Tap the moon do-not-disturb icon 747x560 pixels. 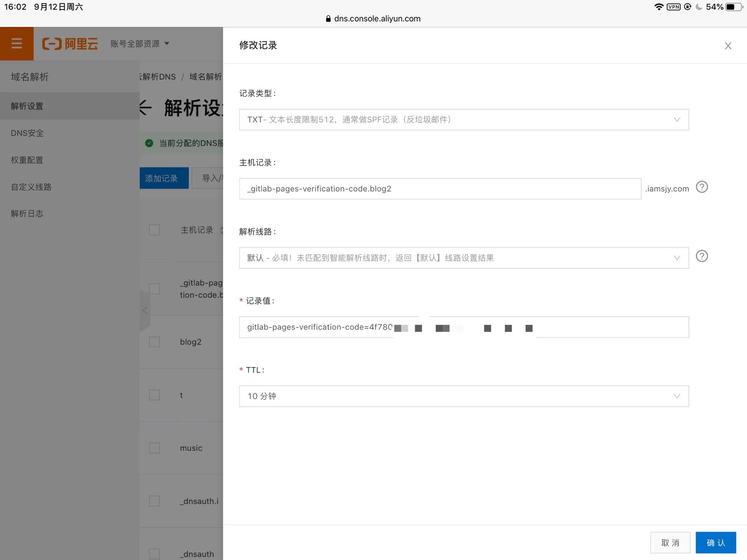point(699,7)
